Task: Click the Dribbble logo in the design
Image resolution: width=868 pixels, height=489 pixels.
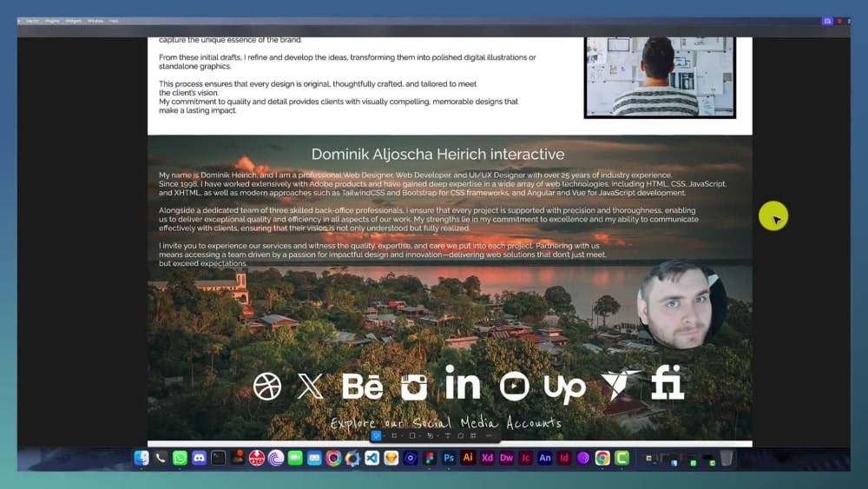Action: tap(267, 386)
